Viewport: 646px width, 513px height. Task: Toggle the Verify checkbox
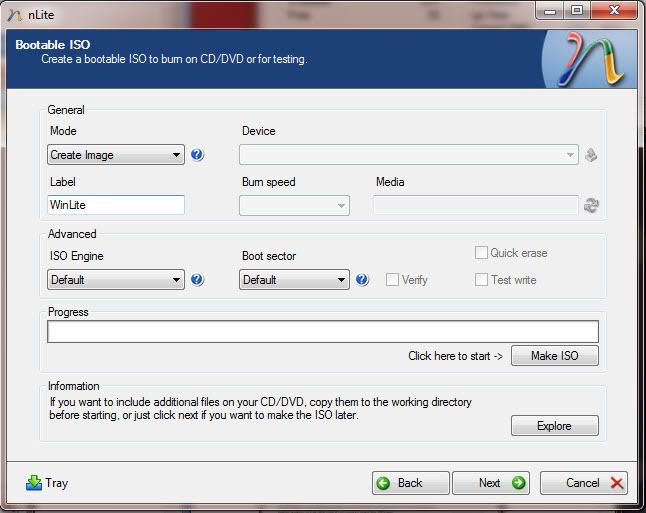(392, 279)
